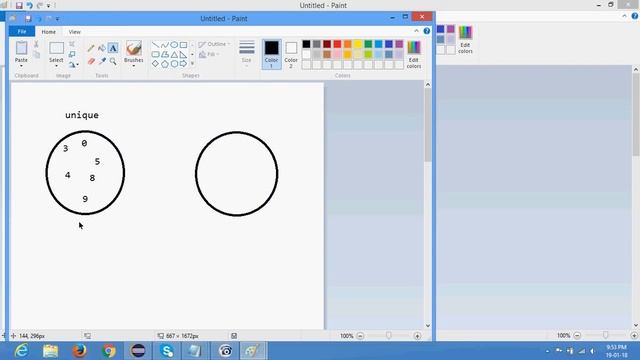Select the Color picker eyedropper tool
This screenshot has height=360, width=640.
point(102,61)
